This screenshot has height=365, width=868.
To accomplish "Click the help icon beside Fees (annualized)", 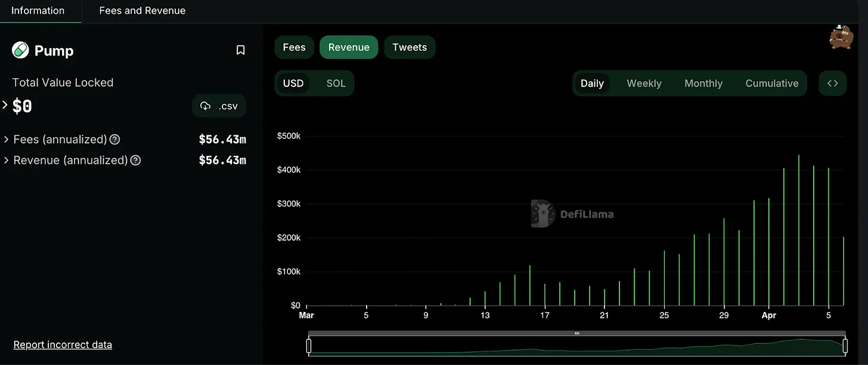I will (114, 139).
